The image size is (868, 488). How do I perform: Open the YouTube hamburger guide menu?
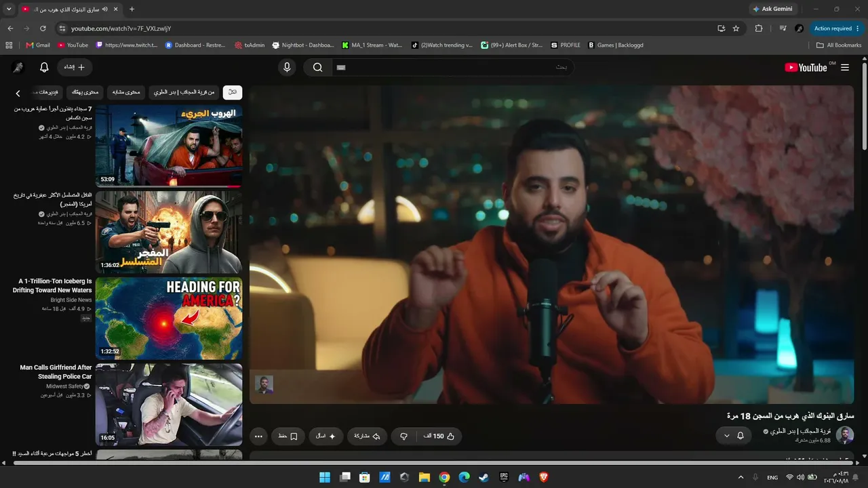845,68
